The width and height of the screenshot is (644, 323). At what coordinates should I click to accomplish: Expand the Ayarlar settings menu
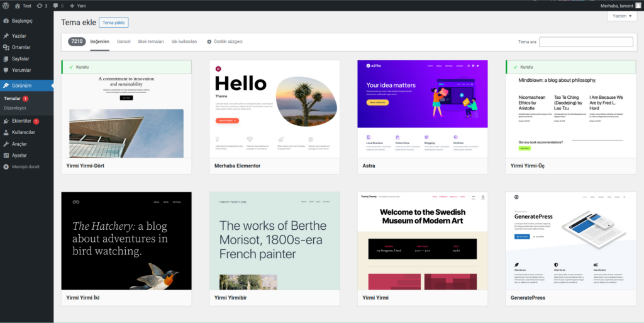click(x=19, y=155)
